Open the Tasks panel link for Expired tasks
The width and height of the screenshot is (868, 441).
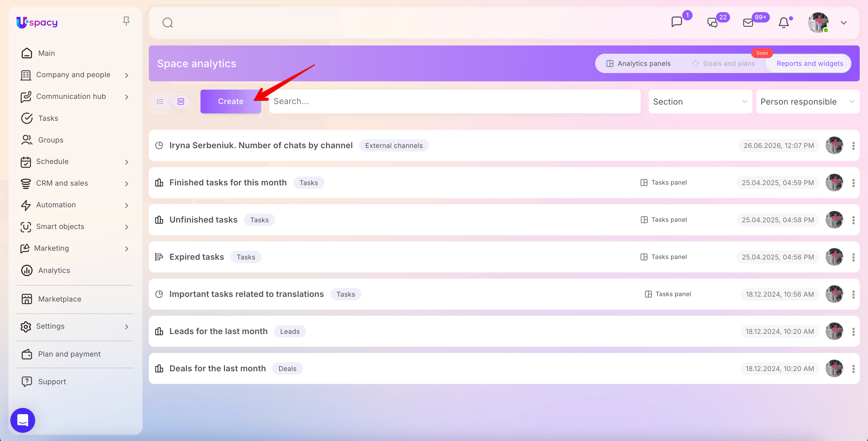tap(663, 257)
